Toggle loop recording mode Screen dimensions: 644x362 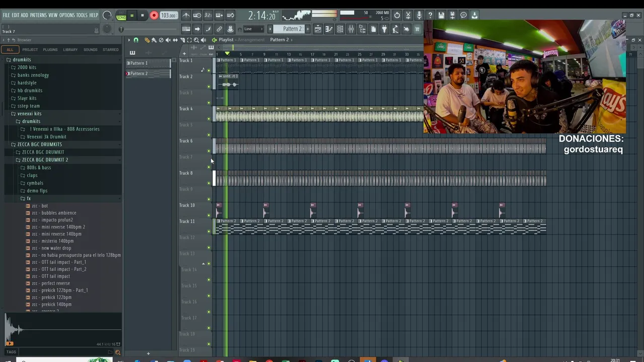tap(230, 16)
